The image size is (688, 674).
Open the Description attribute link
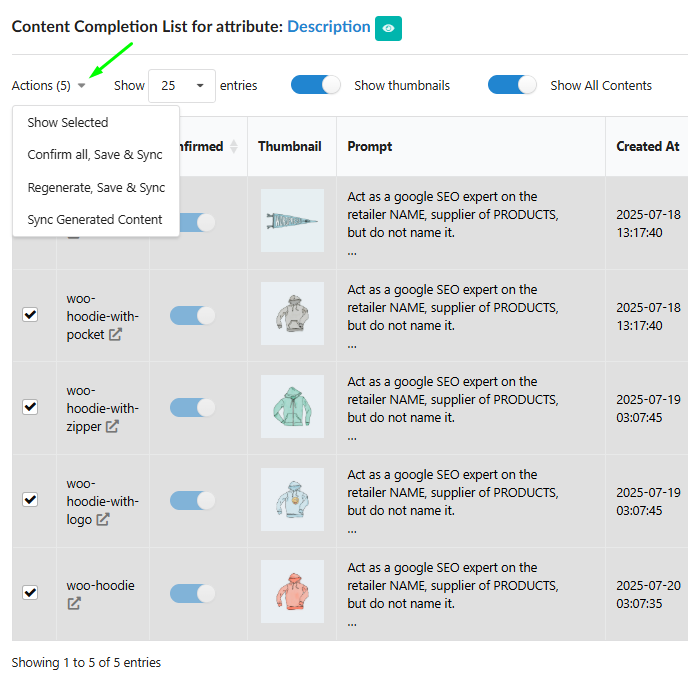click(328, 27)
